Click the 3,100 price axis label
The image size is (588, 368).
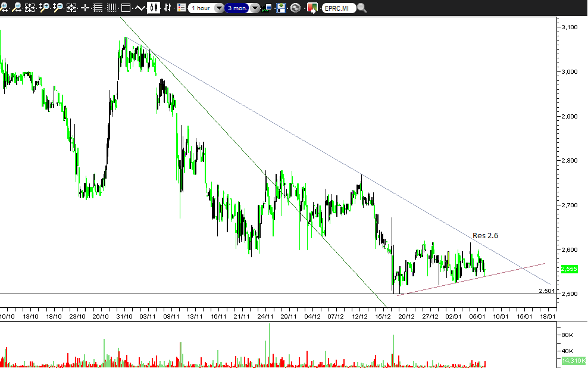[x=569, y=27]
